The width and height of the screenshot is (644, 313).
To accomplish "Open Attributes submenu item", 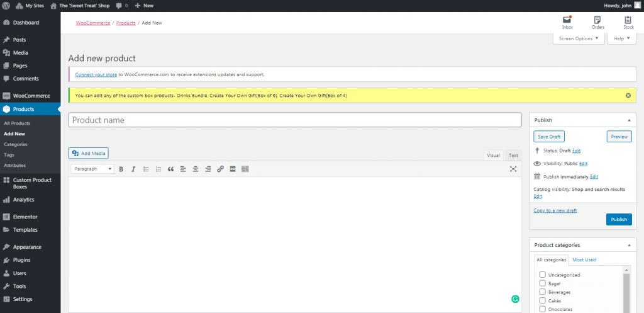I will click(x=15, y=166).
